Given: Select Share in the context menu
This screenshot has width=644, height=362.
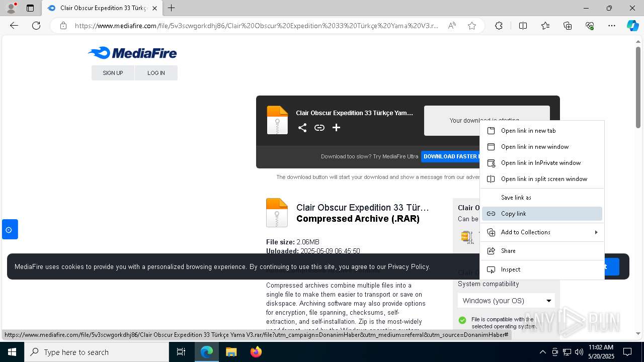Looking at the screenshot, I should coord(542,251).
